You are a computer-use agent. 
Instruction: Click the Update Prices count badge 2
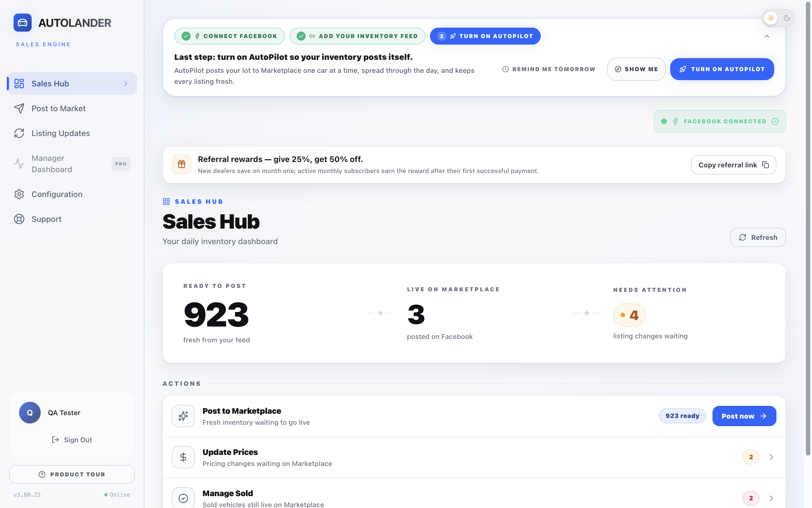pos(751,457)
